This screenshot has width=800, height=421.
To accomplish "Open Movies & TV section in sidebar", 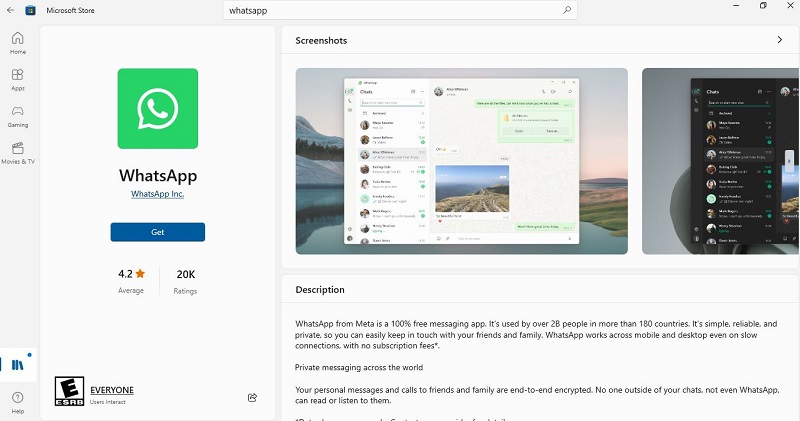I will point(18,153).
